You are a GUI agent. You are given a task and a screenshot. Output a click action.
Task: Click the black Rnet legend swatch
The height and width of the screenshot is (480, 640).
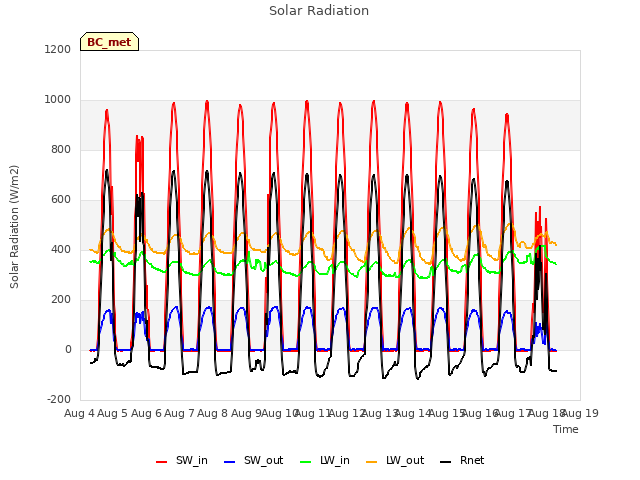(446, 462)
